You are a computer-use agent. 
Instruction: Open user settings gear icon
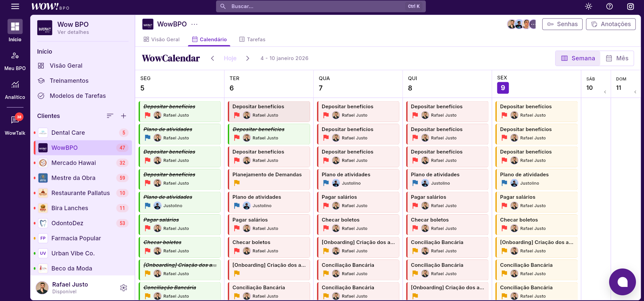tap(123, 288)
